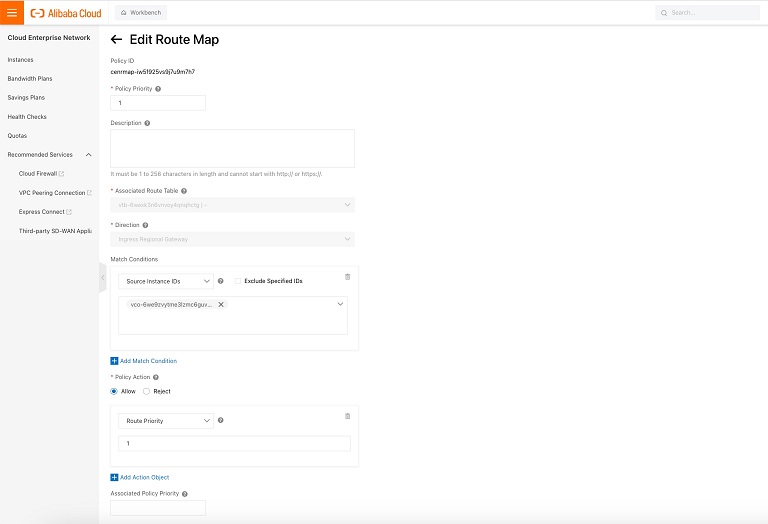Open the Route Priority dropdown
Screen dimensions: 768x524
[165, 421]
